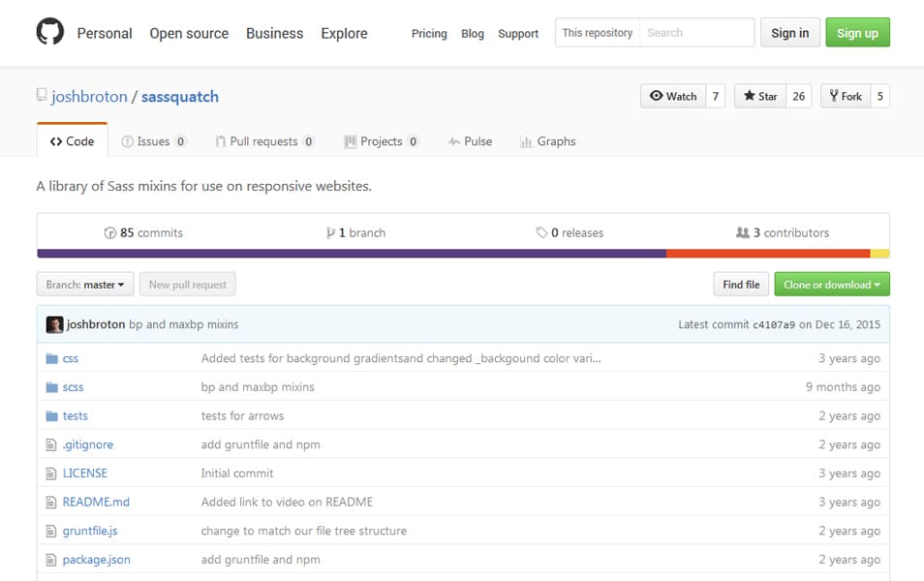Click the package.json file icon
The width and height of the screenshot is (924, 581).
[x=51, y=560]
